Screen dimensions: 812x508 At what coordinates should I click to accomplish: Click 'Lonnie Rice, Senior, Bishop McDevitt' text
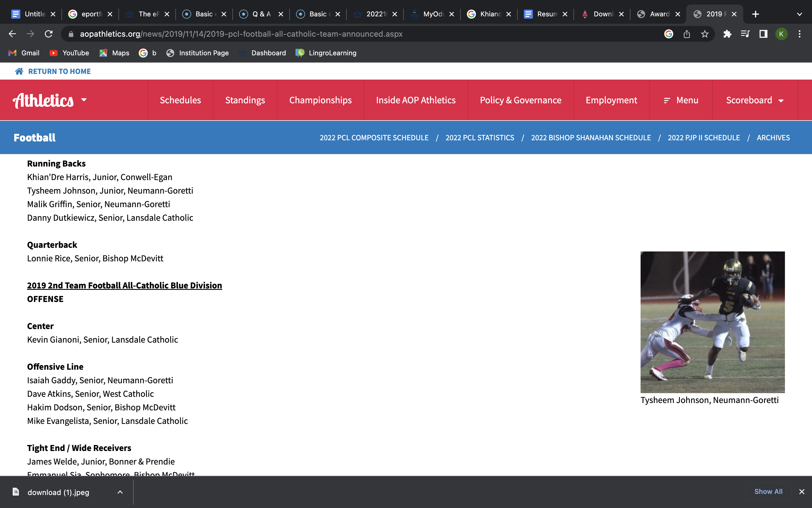tap(95, 258)
